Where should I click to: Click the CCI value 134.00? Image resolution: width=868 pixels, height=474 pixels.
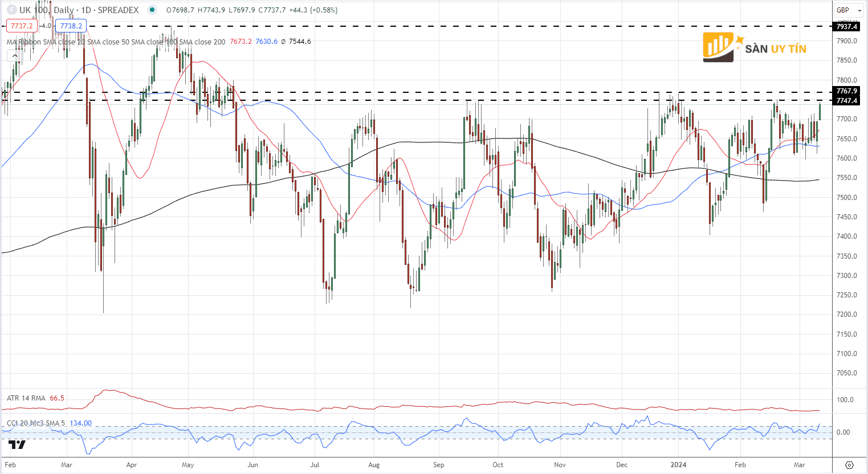(81, 423)
